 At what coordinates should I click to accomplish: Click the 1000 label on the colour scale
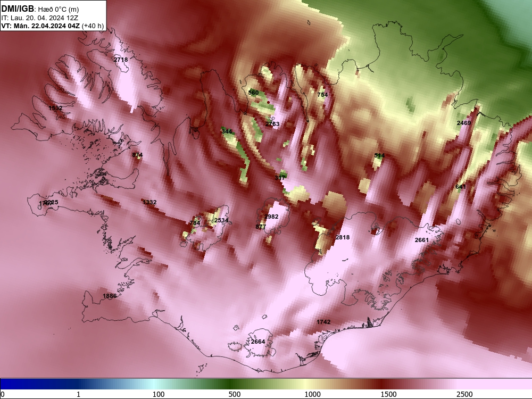point(312,394)
